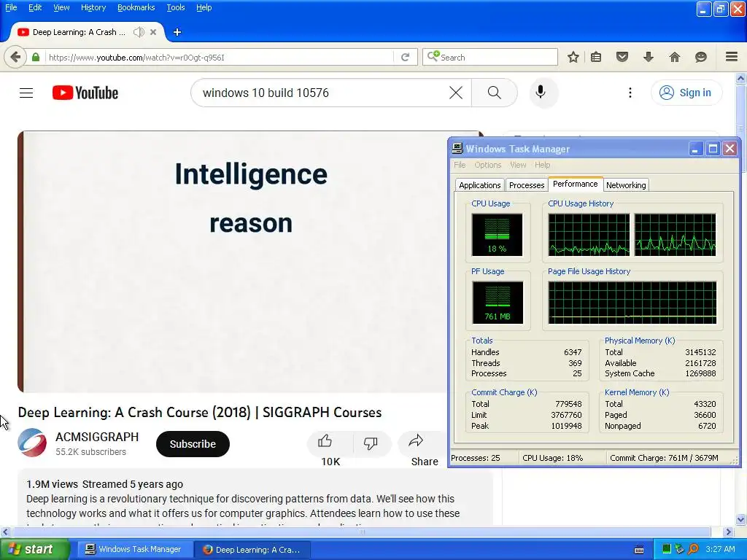Open the ACMSIGGRAPH channel avatar
The image size is (747, 560).
point(32,443)
